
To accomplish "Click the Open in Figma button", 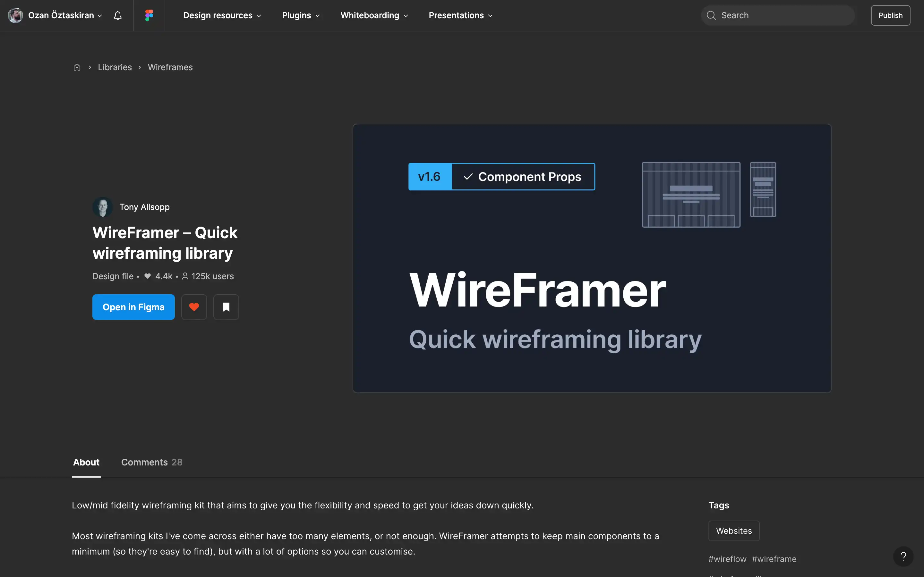I will pyautogui.click(x=134, y=307).
